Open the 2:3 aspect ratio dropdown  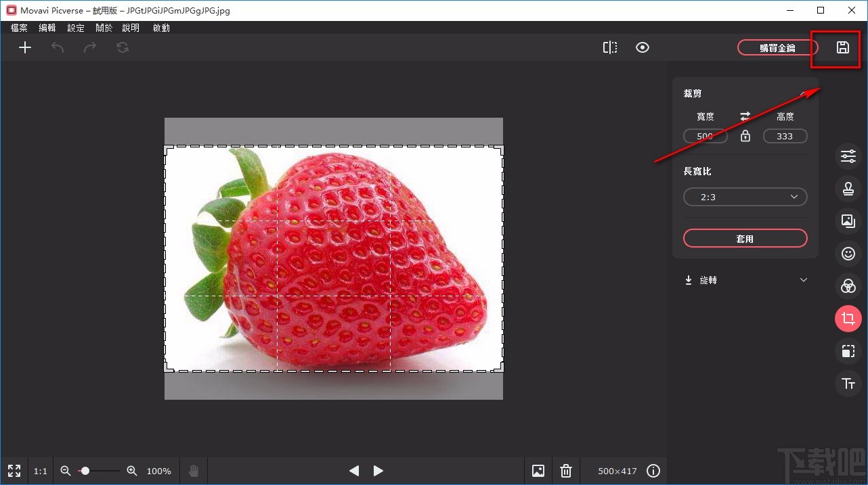(745, 197)
